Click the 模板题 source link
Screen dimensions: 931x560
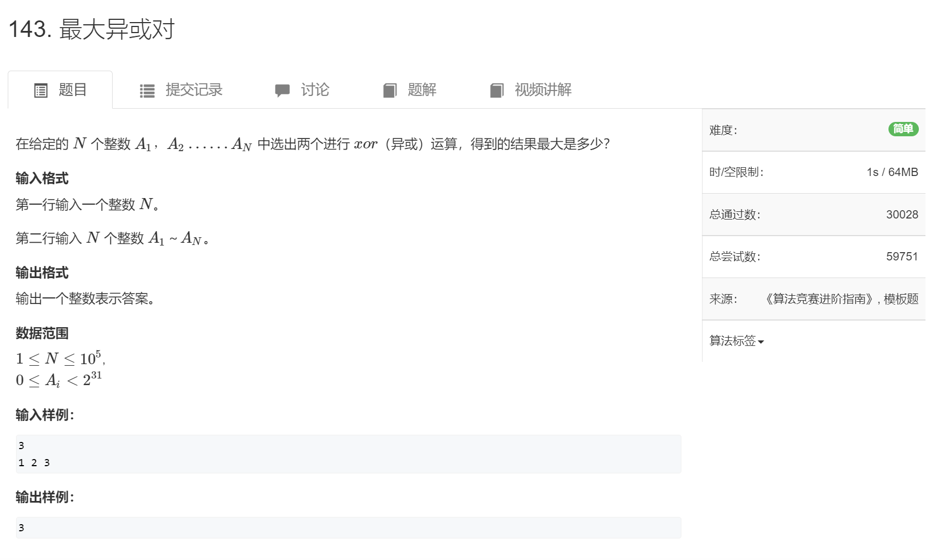click(x=901, y=299)
